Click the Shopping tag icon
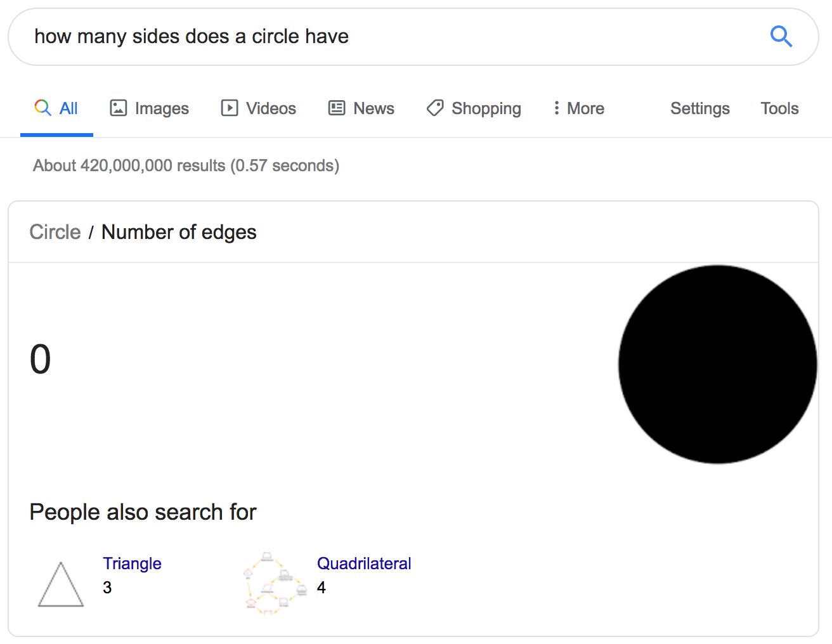Screen dimensions: 832x644 point(435,108)
